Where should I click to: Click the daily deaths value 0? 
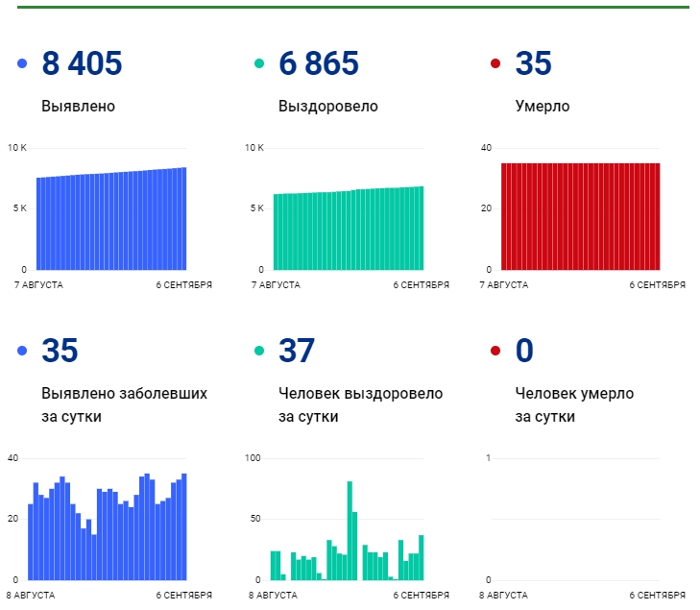coord(524,350)
